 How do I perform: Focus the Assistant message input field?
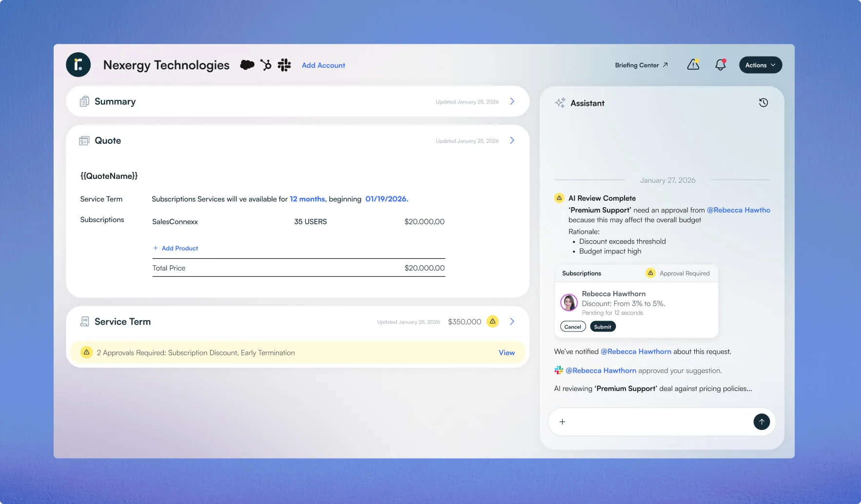coord(662,422)
